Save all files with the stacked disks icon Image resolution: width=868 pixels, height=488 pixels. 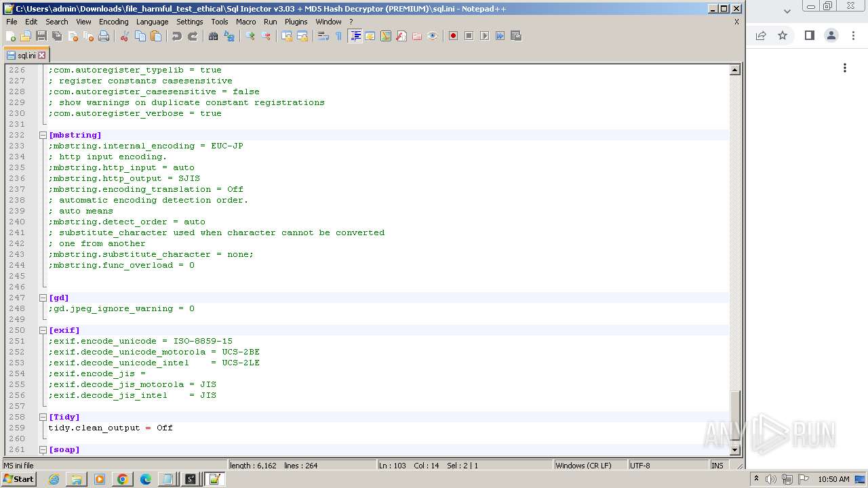click(x=57, y=36)
